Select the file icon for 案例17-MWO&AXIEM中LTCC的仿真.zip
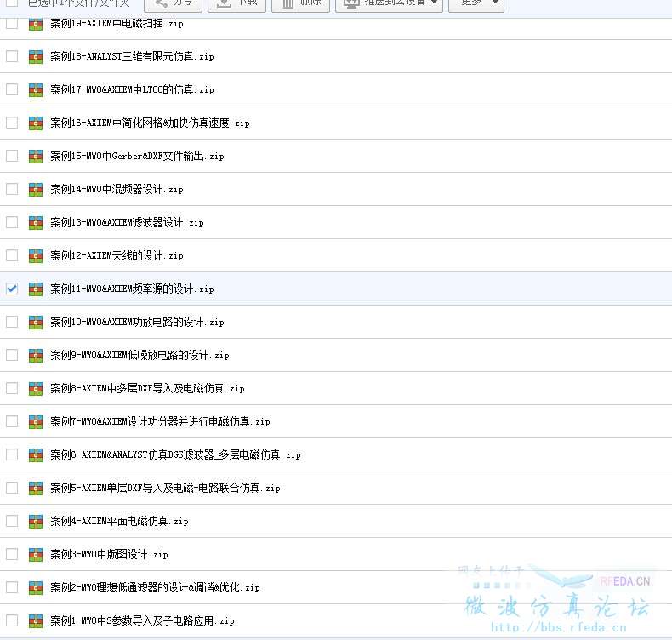Image resolution: width=672 pixels, height=640 pixels. (x=36, y=90)
